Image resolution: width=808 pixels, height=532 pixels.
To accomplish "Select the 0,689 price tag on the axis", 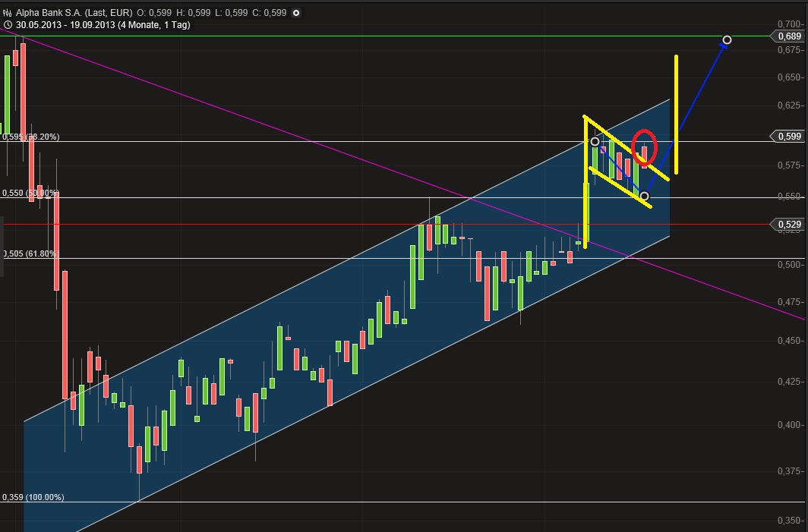I will (789, 36).
